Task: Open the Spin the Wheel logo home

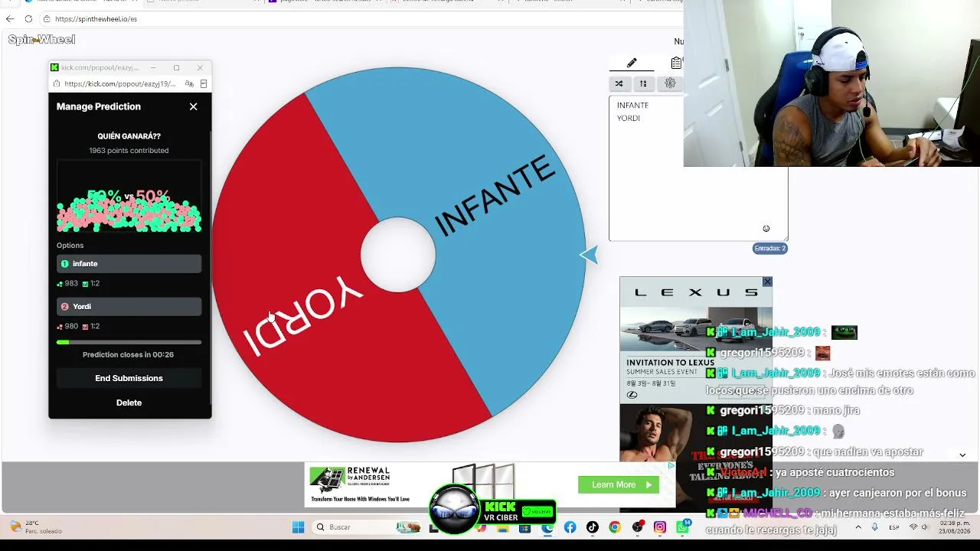Action: pos(42,40)
